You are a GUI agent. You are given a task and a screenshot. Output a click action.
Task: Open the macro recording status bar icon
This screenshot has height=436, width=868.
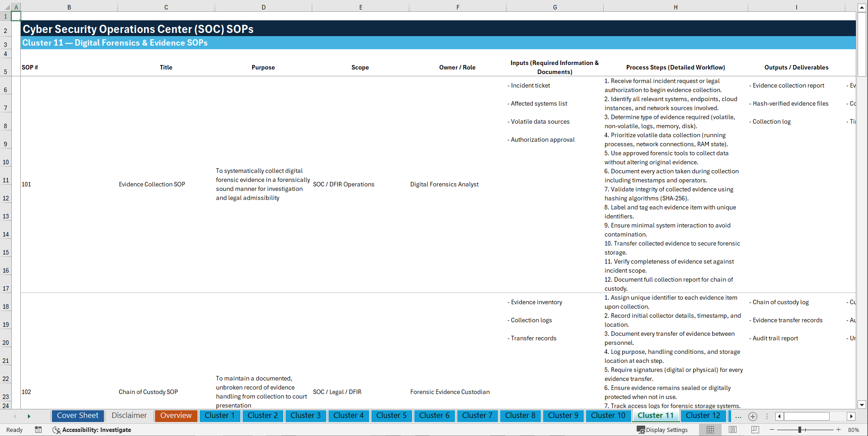pyautogui.click(x=38, y=430)
